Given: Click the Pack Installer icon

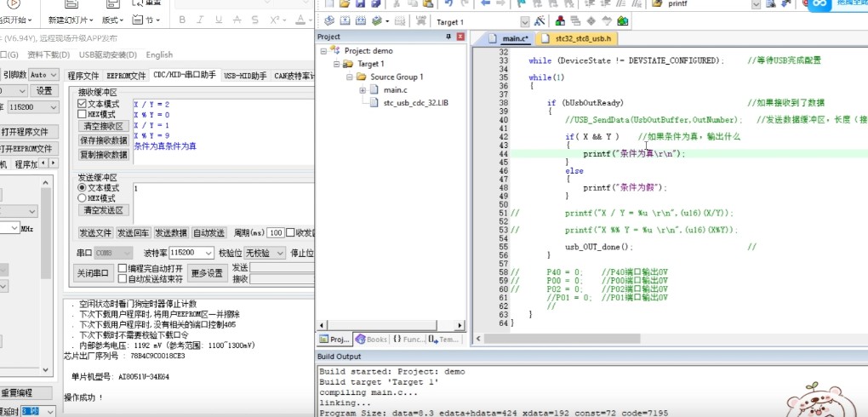Looking at the screenshot, I should pyautogui.click(x=623, y=21).
